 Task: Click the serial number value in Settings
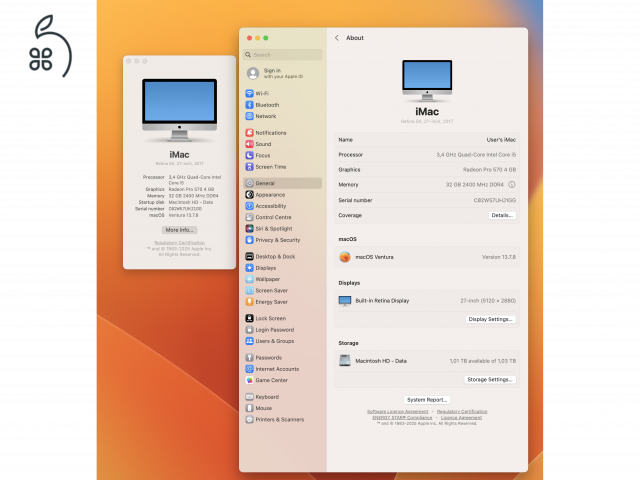coord(495,200)
